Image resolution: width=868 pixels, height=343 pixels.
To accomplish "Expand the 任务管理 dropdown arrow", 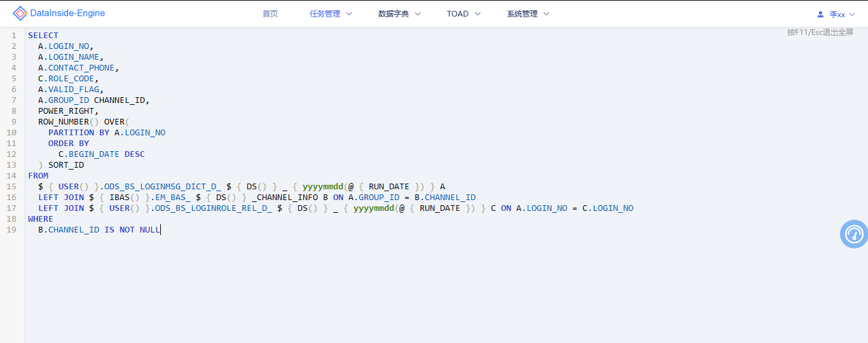I will 349,14.
